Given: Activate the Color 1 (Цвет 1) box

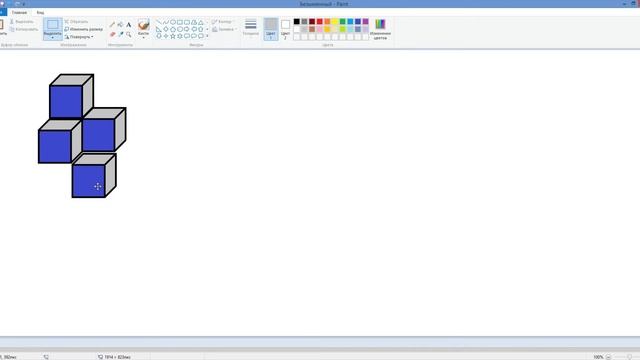Looking at the screenshot, I should point(271,29).
